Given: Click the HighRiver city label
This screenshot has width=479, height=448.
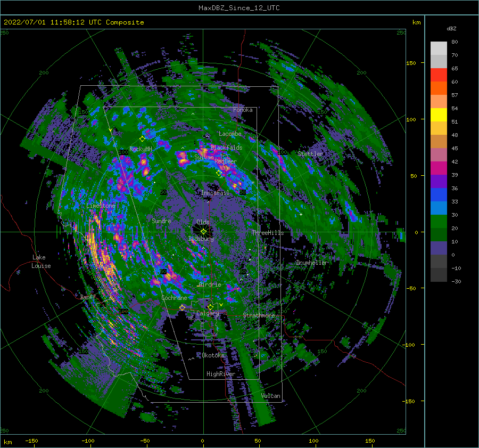Looking at the screenshot, I should (x=221, y=374).
